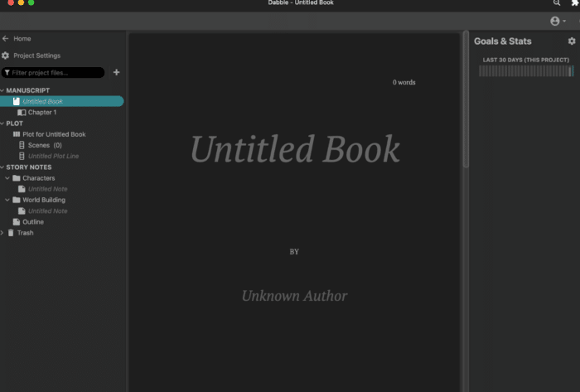Open Untitled Note under Characters
The image size is (580, 392).
coord(48,189)
